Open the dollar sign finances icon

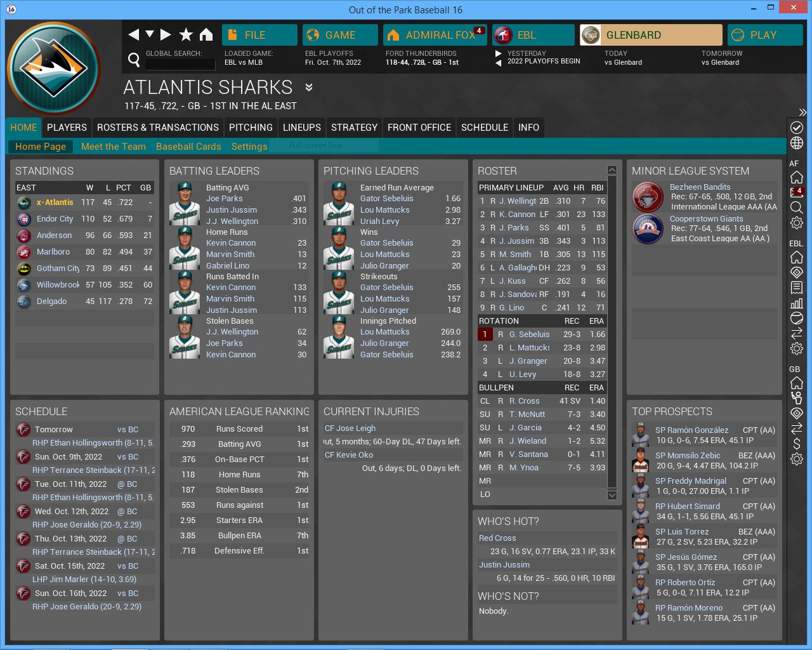click(797, 443)
